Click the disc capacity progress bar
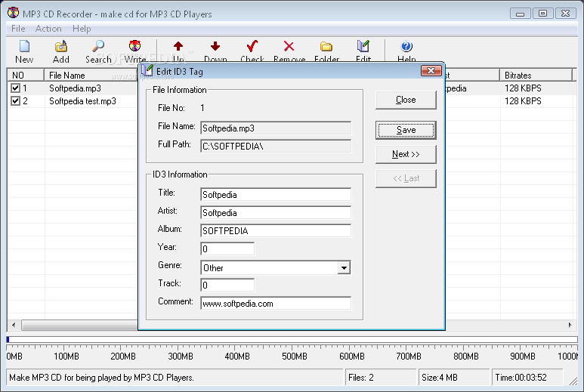584x392 pixels. [x=292, y=339]
